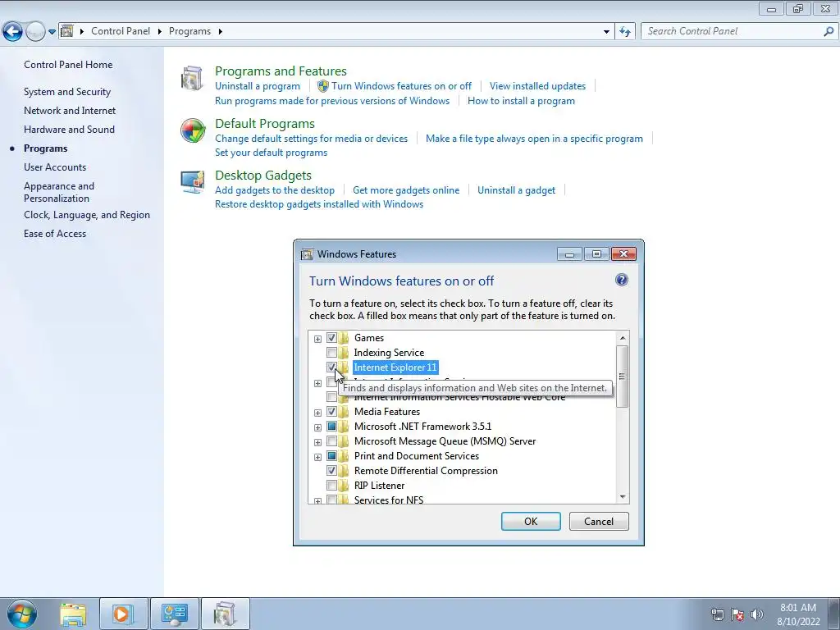Open Add gadgets to the desktop link
Screen dimensions: 840x630
click(x=275, y=190)
